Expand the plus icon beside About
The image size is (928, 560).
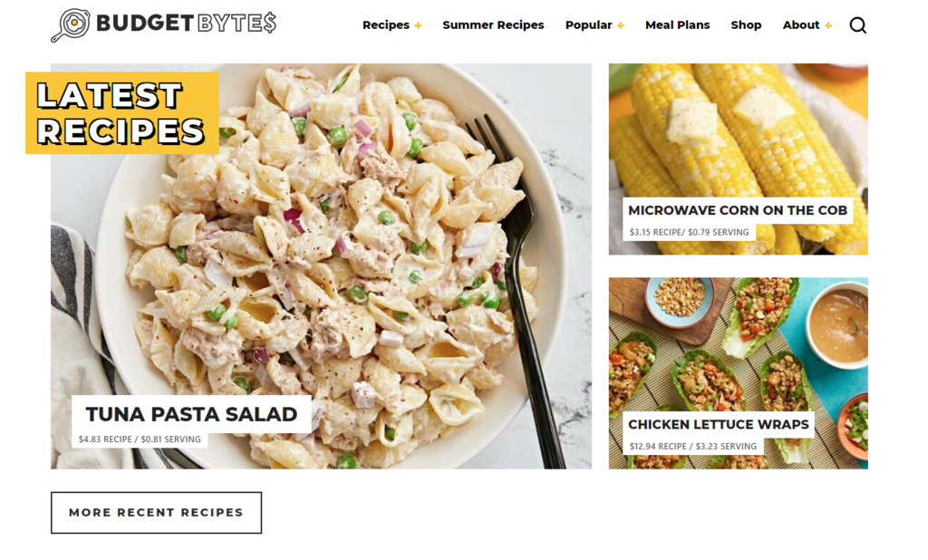pos(828,25)
